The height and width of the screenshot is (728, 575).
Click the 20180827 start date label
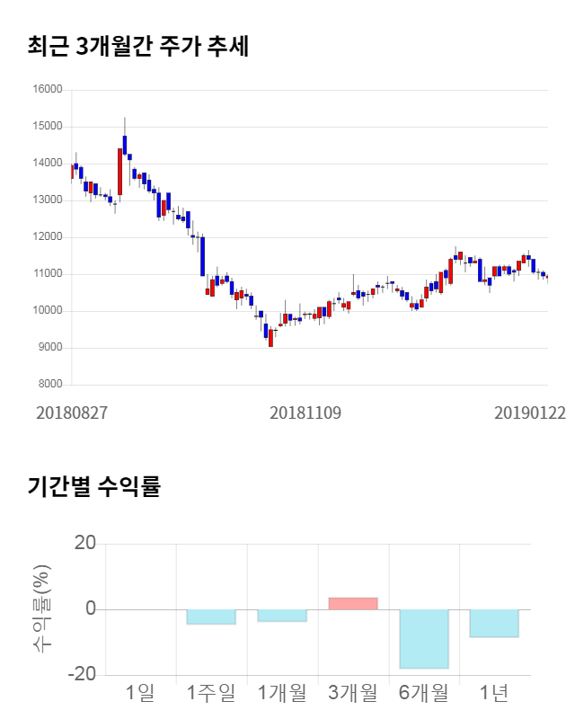pos(72,413)
